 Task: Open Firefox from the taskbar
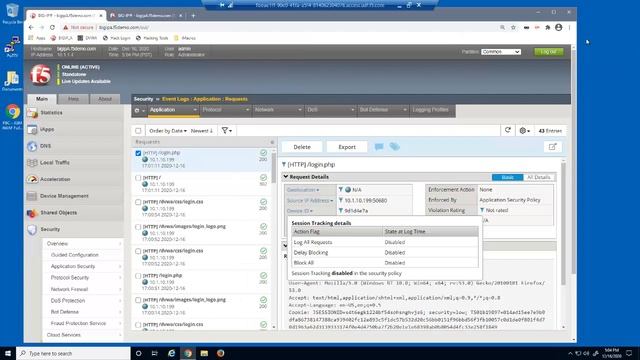tap(220, 353)
